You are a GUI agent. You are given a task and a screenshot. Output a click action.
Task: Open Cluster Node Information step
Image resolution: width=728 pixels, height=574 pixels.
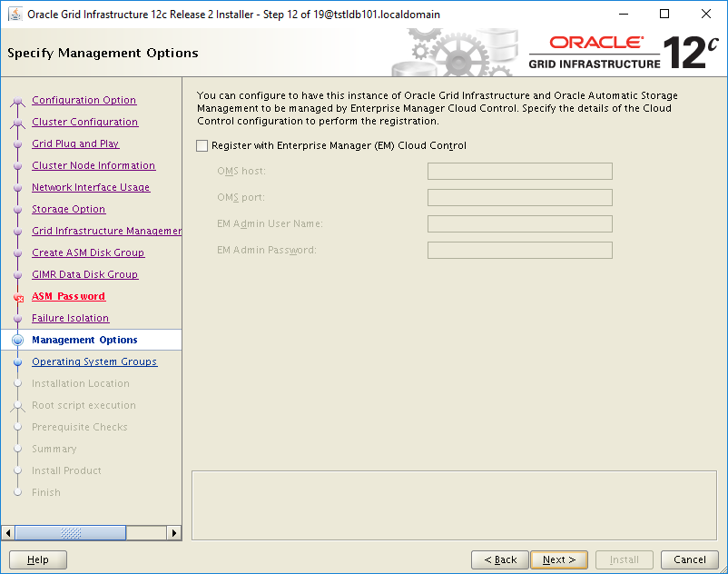tap(93, 165)
